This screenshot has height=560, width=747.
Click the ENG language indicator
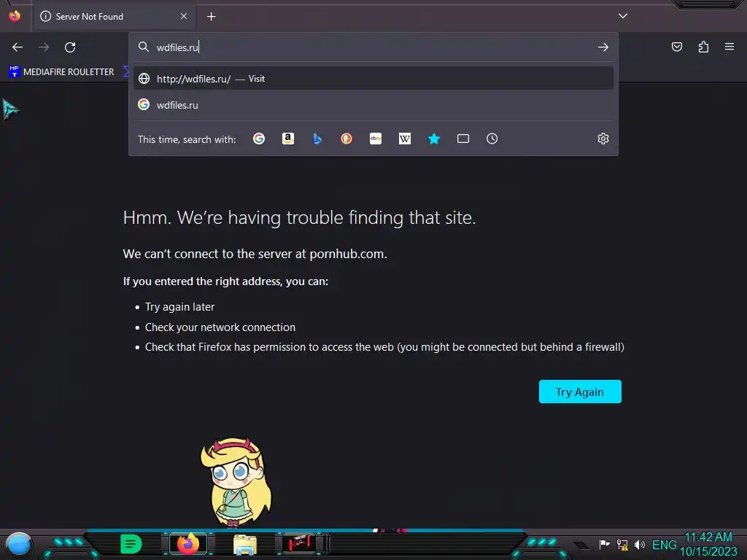coord(664,545)
